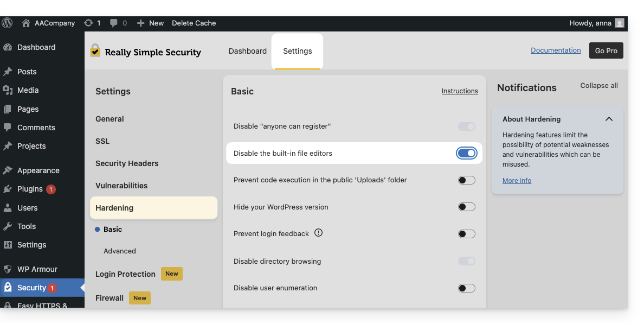Open the Instructions link in Basic panel
Screen dimensions: 644x324
coord(460,91)
